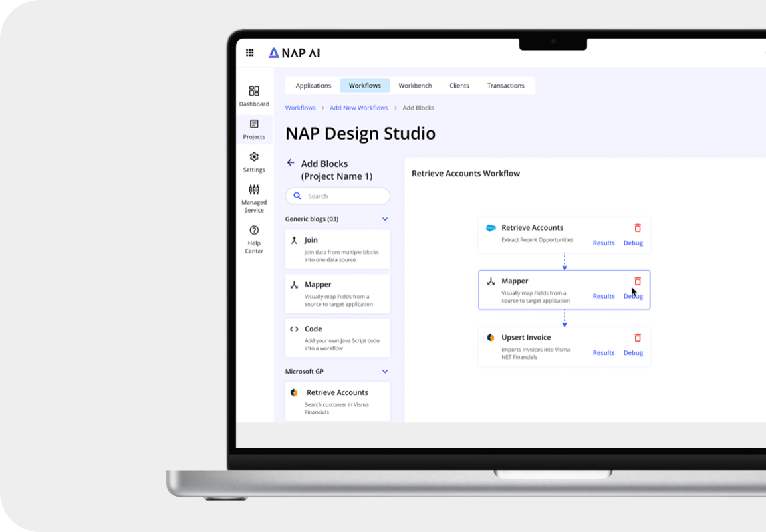
Task: Open Help Center from sidebar
Action: (x=254, y=239)
